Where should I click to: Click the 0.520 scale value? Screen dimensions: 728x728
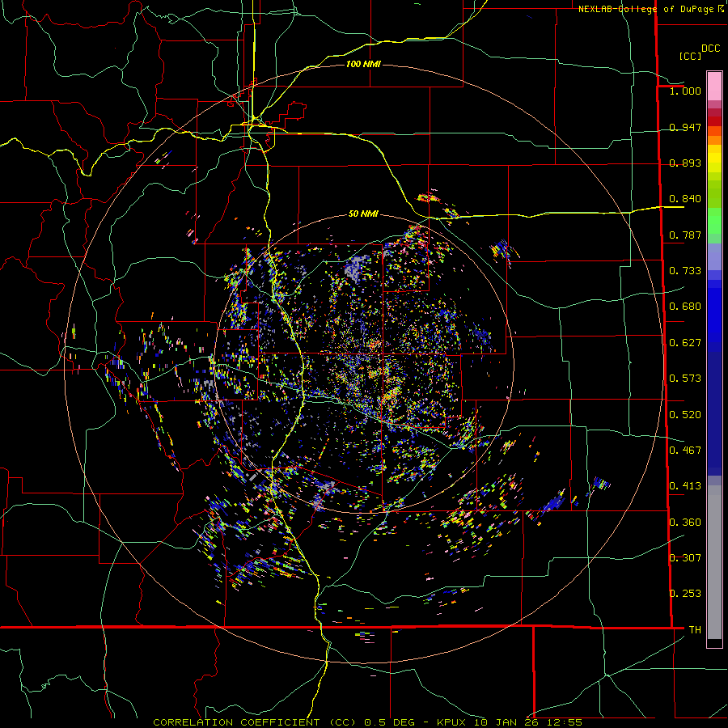point(685,415)
